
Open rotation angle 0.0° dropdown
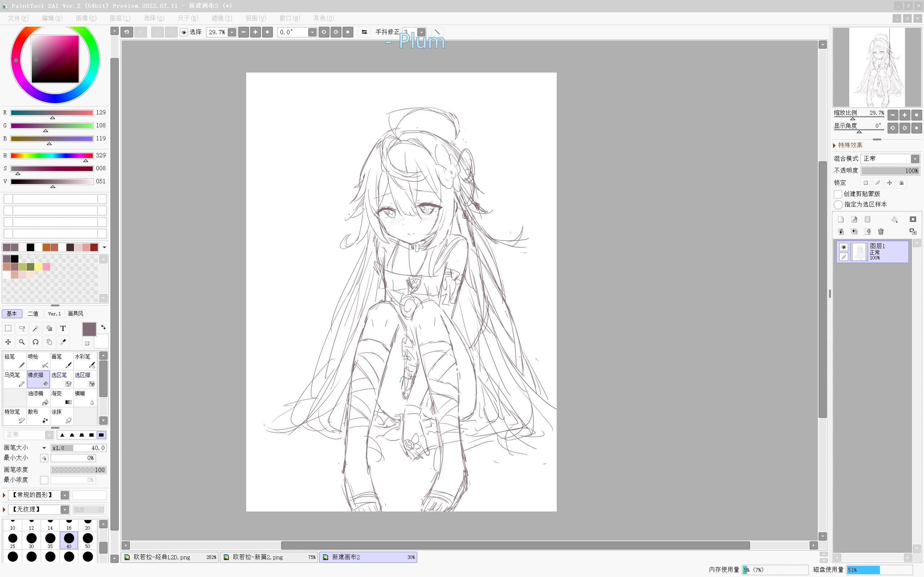pos(312,32)
